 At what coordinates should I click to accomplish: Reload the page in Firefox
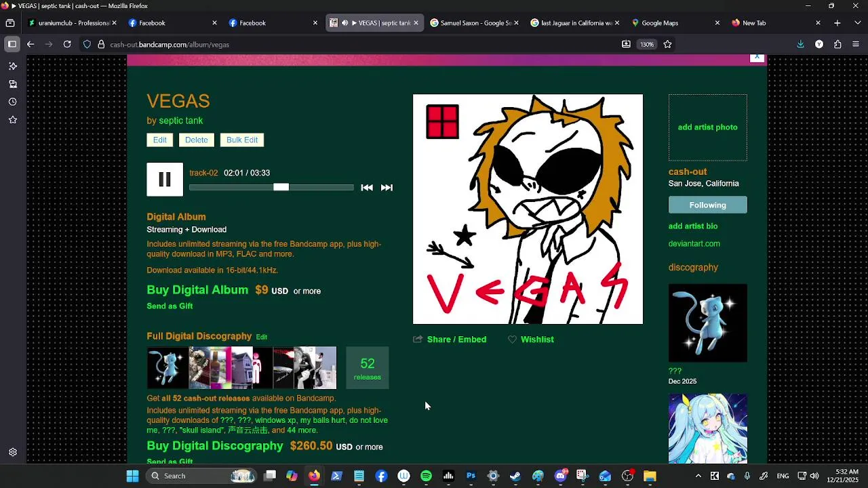coord(67,44)
